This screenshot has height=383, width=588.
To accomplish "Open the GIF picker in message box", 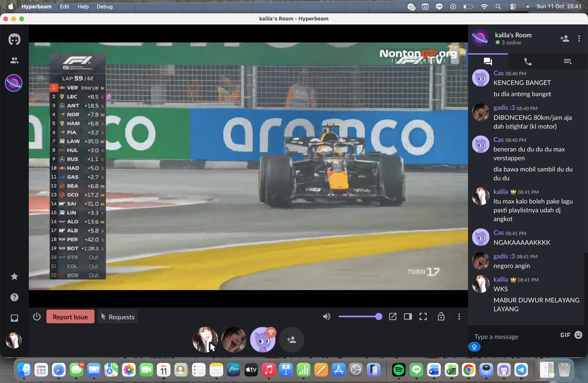I will point(565,335).
